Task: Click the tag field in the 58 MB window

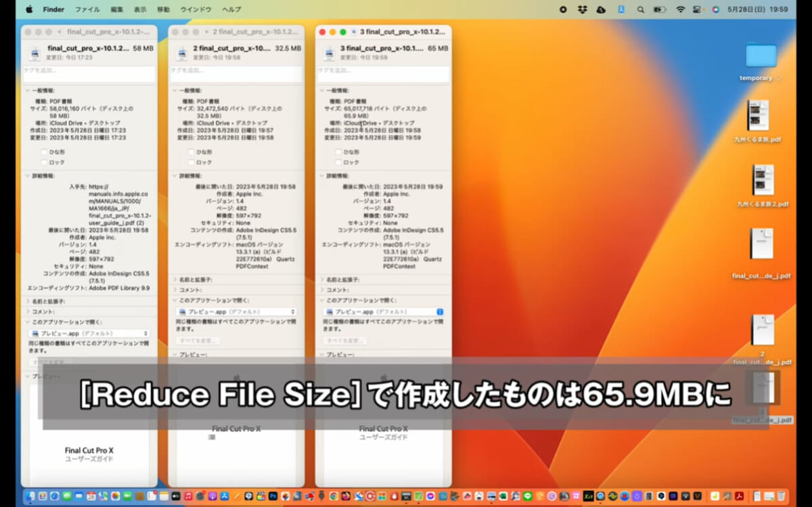Action: click(89, 74)
